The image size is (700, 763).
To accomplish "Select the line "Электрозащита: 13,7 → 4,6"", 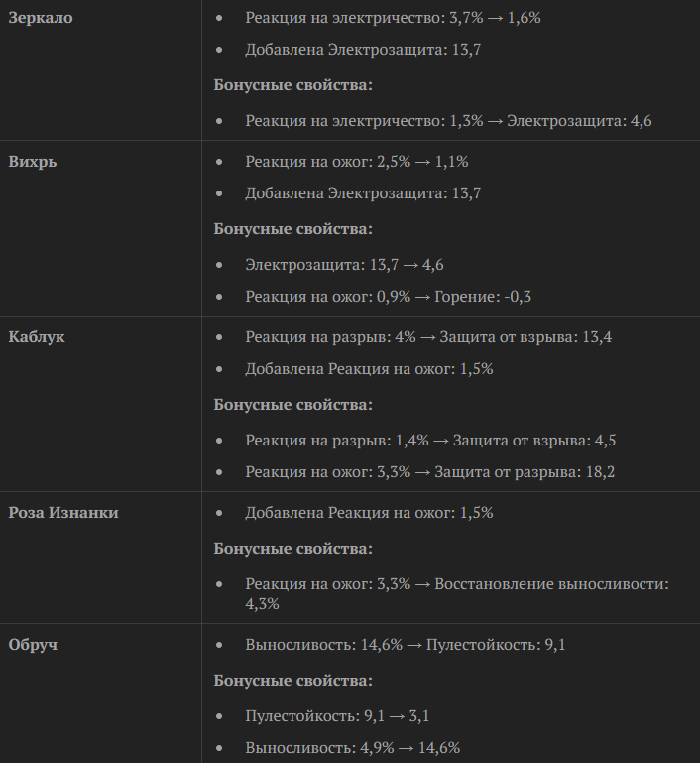I will tap(344, 265).
